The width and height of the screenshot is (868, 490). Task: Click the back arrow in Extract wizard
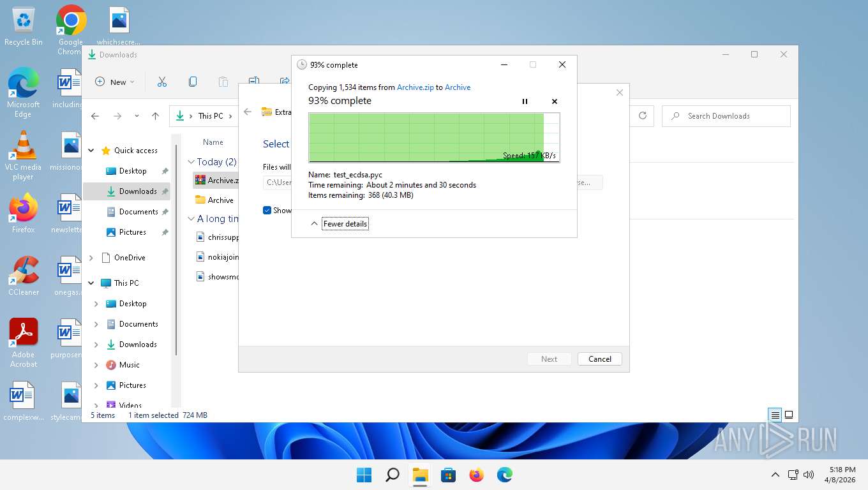pyautogui.click(x=248, y=112)
